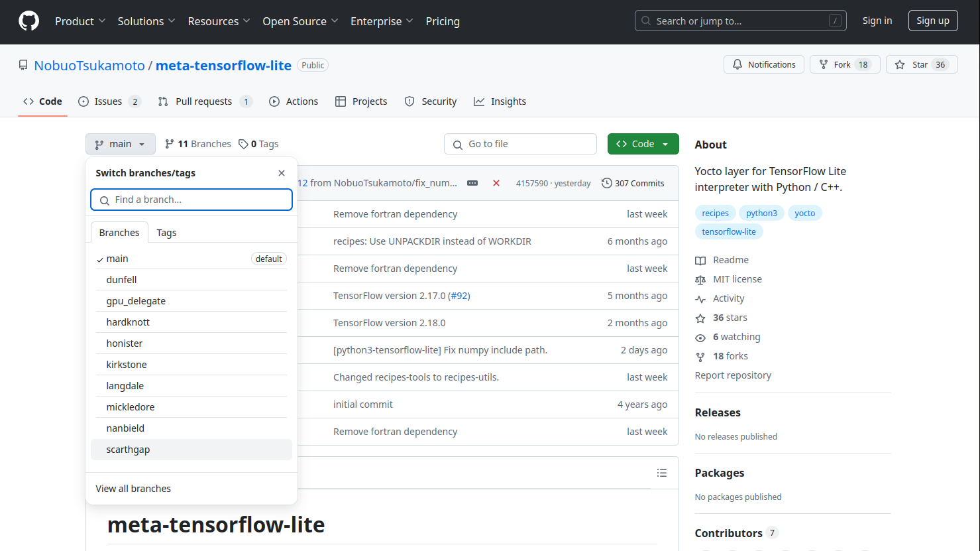Expand commit message ellipsis icon
The image size is (980, 551).
(x=472, y=183)
